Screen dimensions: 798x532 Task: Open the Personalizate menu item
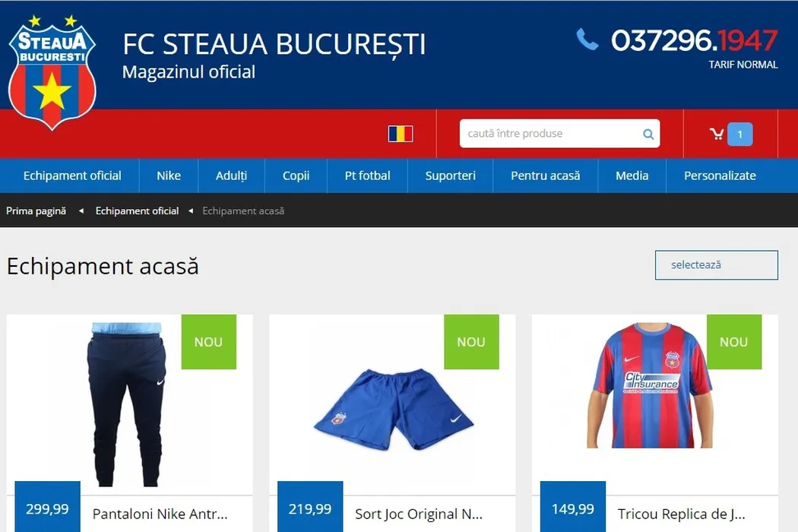point(720,176)
